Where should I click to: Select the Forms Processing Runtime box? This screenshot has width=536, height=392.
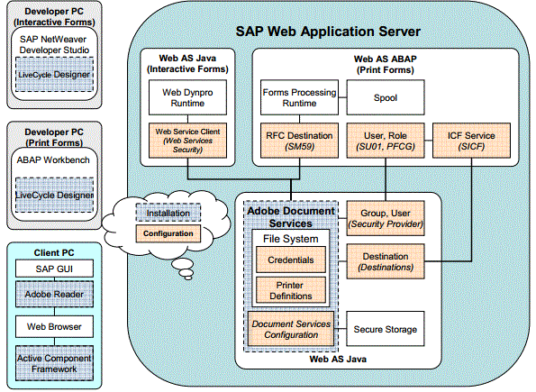pos(299,97)
